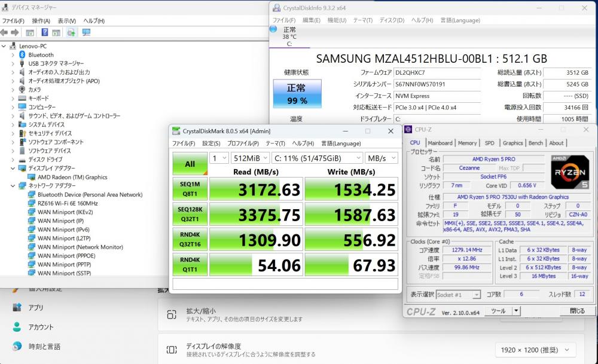Click the show/hide console tree toolbar icon
This screenshot has width=598, height=364.
click(30, 33)
